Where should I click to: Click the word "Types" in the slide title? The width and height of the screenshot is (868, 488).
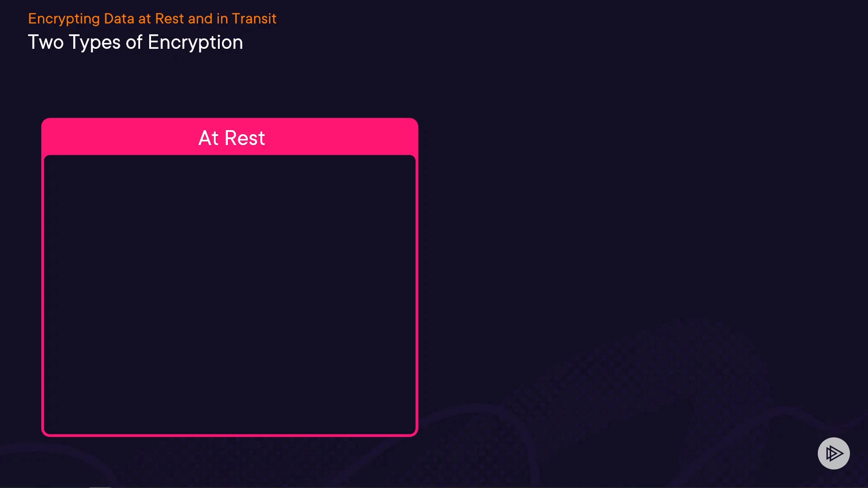94,43
